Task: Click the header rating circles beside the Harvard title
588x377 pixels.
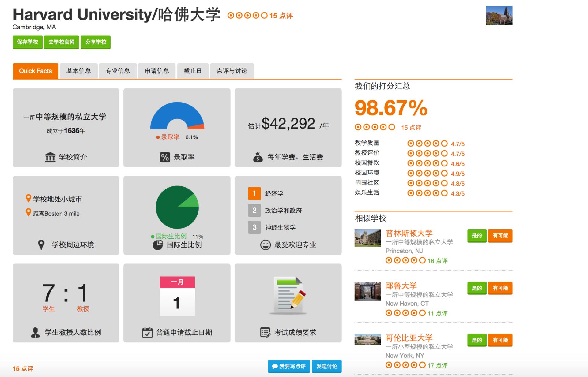Action: click(247, 15)
